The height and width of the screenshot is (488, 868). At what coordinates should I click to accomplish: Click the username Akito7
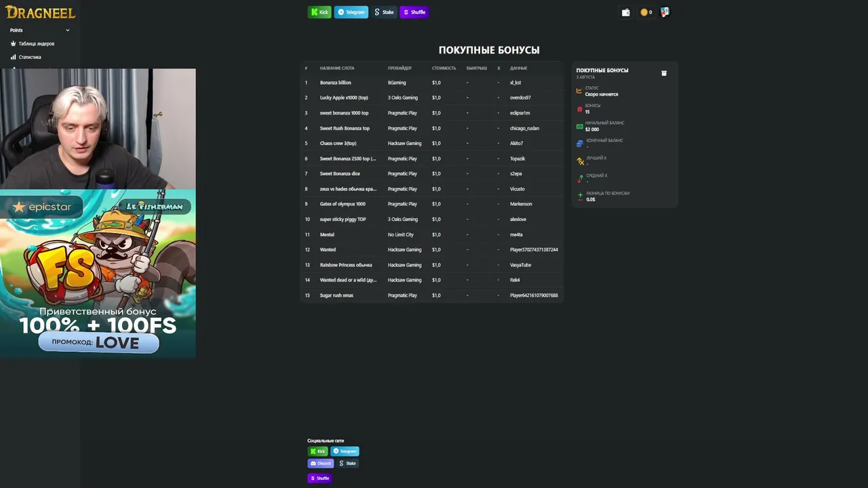pos(517,144)
